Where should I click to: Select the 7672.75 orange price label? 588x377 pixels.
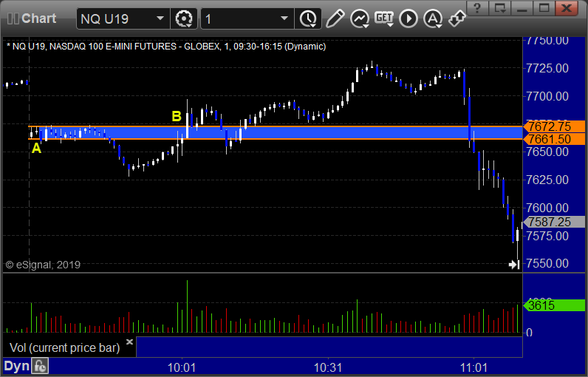(x=554, y=126)
